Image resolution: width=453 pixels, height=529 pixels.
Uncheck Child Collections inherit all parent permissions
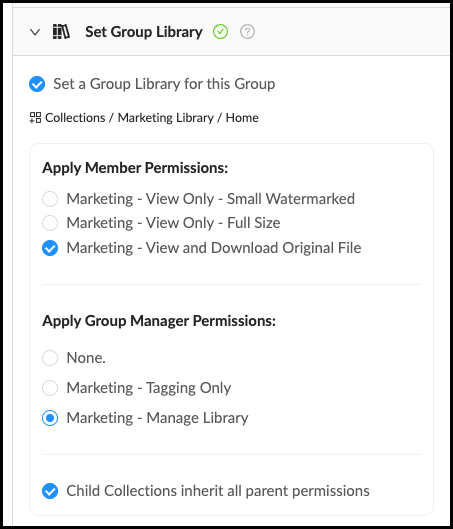[x=50, y=491]
